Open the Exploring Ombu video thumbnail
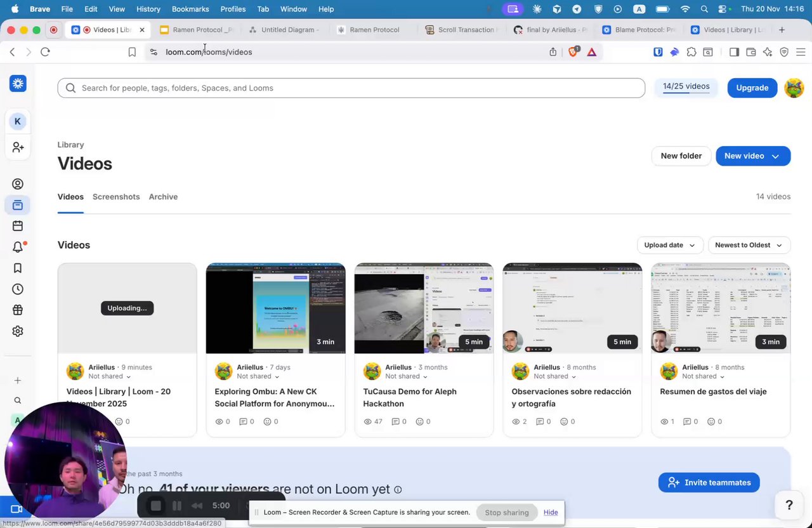This screenshot has width=812, height=528. click(x=275, y=308)
